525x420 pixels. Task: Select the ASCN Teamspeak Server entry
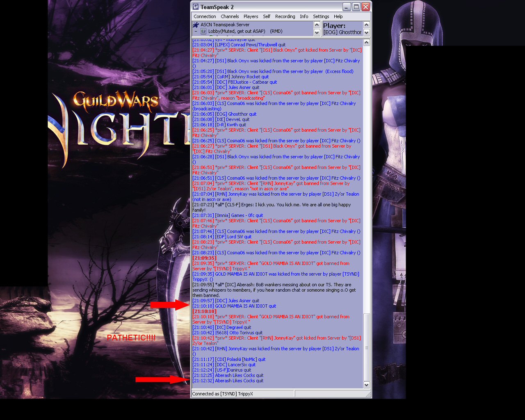click(x=225, y=25)
